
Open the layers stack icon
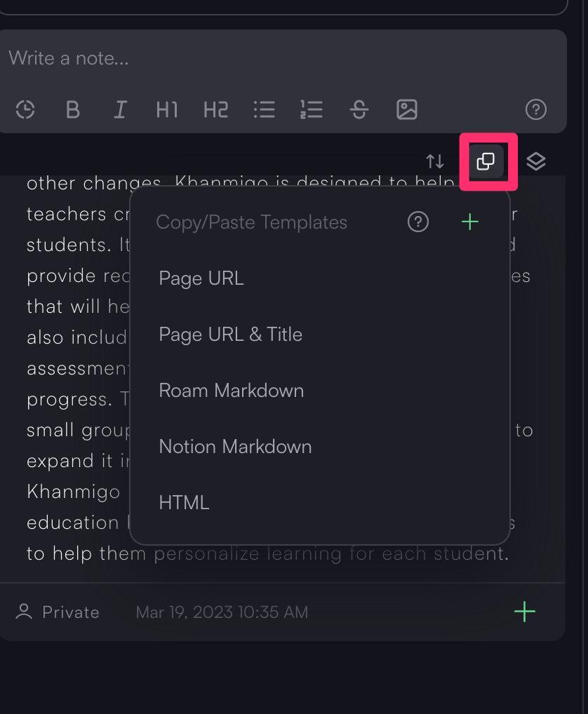click(x=536, y=161)
